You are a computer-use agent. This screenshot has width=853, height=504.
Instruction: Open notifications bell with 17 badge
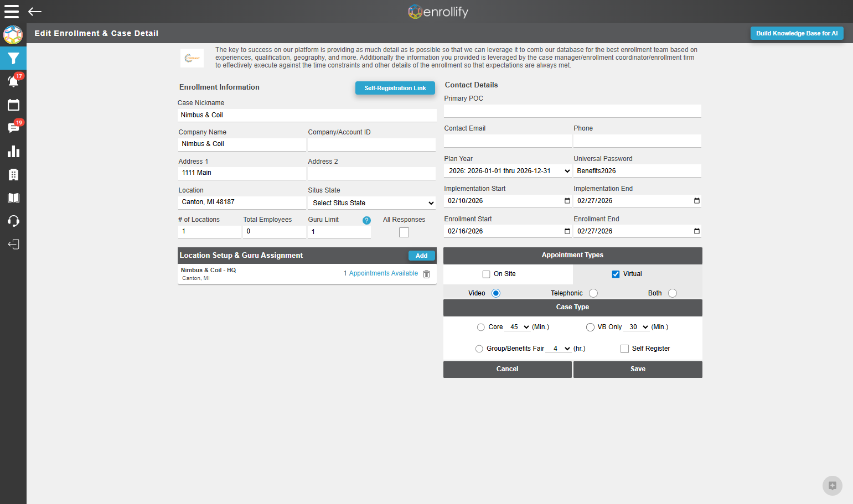pyautogui.click(x=13, y=81)
